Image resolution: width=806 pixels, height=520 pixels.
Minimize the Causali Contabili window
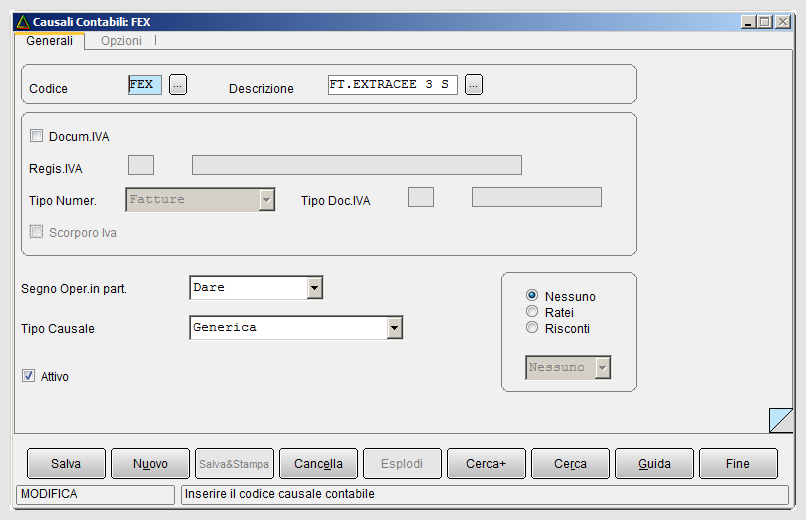pos(748,22)
